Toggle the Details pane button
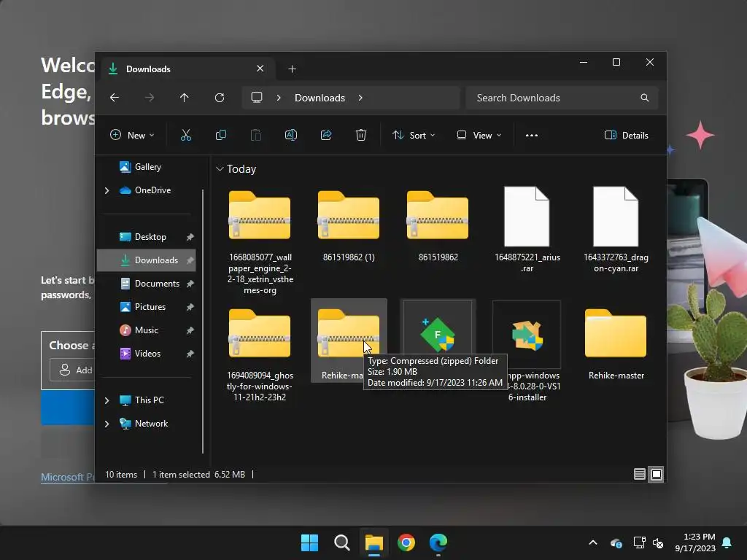This screenshot has height=560, width=747. pyautogui.click(x=626, y=135)
